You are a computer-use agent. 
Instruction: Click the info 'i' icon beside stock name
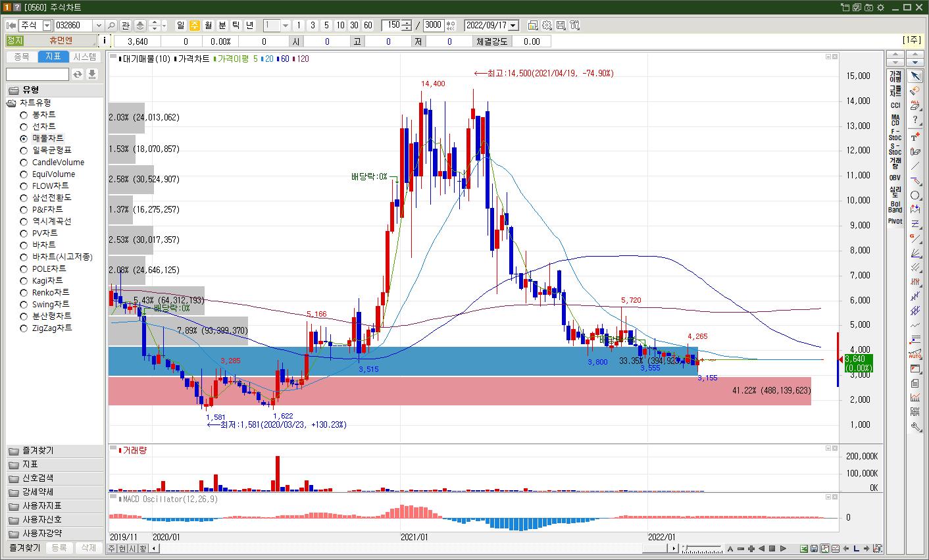(x=105, y=41)
